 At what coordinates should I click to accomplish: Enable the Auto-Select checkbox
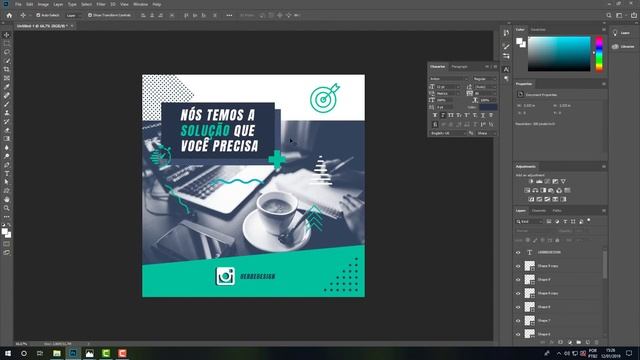click(38, 15)
